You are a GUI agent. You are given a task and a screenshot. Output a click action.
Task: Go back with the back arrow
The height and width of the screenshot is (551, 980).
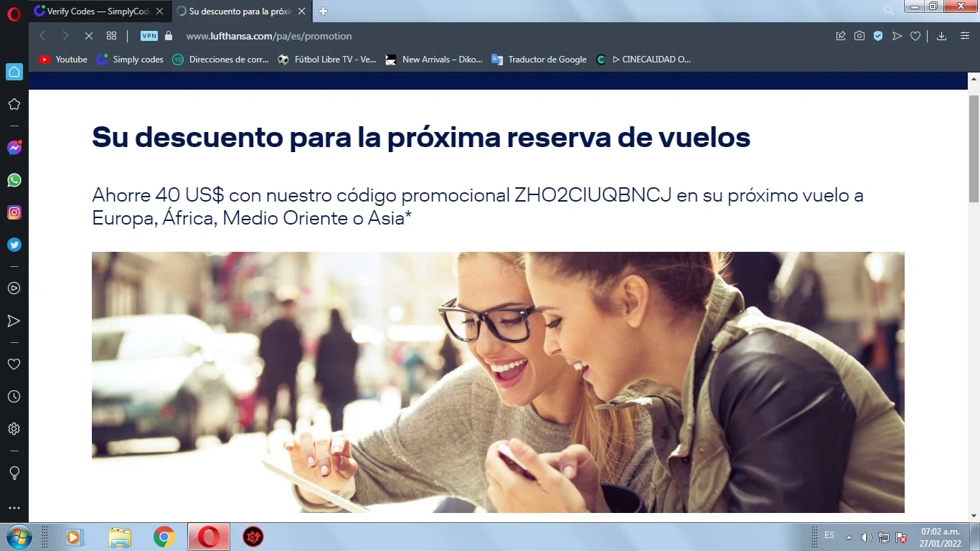tap(42, 36)
